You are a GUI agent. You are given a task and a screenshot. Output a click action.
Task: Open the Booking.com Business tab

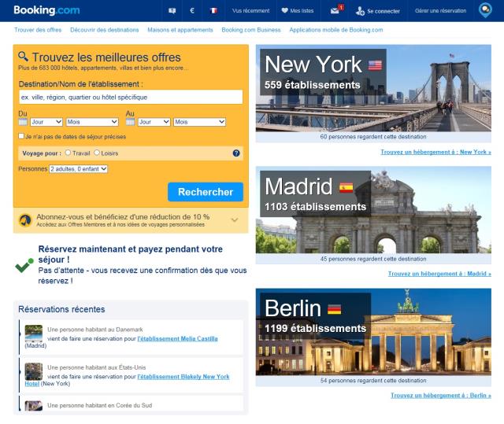251,30
